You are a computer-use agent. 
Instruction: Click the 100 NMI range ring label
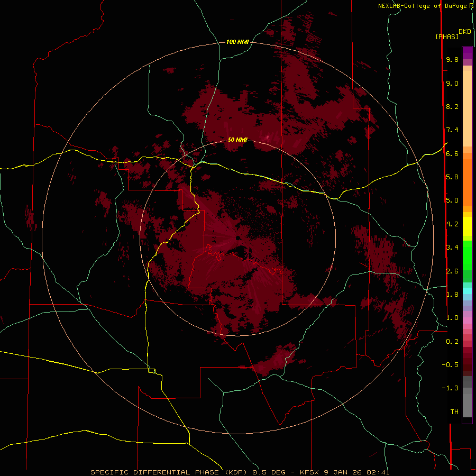(x=237, y=42)
